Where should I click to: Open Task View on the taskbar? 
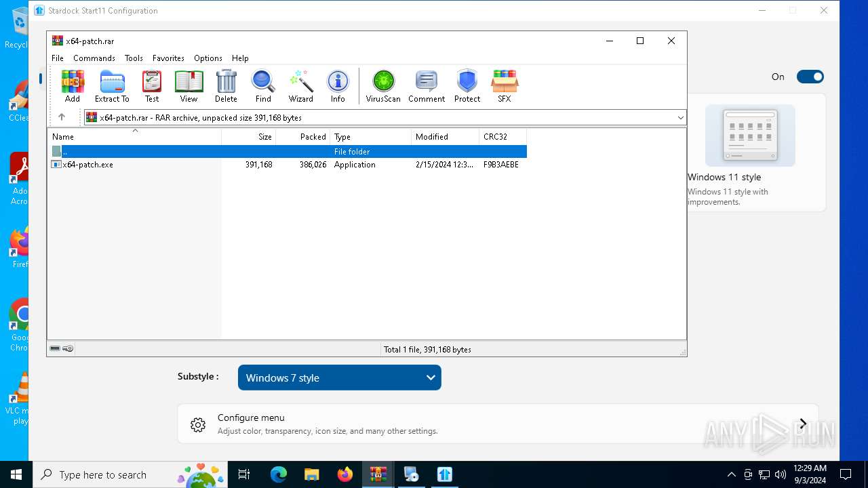pos(244,474)
